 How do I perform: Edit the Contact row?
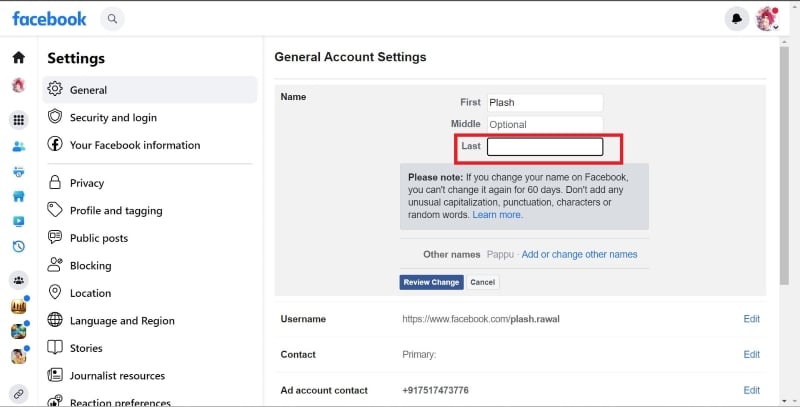pos(752,354)
